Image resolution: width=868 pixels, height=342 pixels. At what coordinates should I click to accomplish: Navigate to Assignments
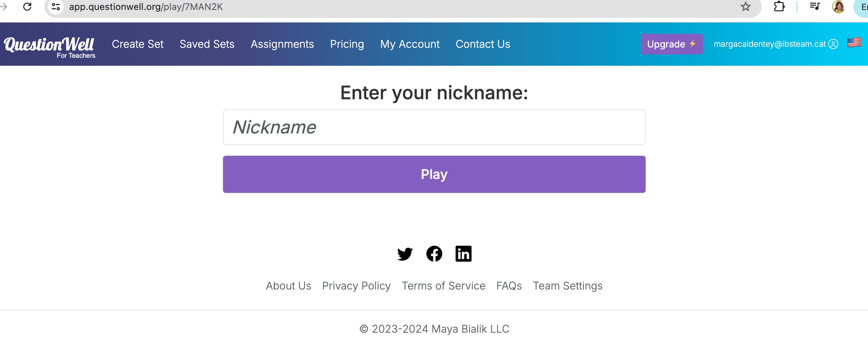pos(282,44)
